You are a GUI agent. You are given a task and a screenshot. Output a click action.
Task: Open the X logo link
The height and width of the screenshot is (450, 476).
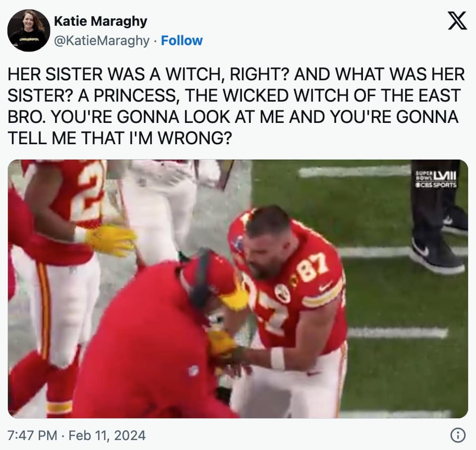[x=457, y=21]
